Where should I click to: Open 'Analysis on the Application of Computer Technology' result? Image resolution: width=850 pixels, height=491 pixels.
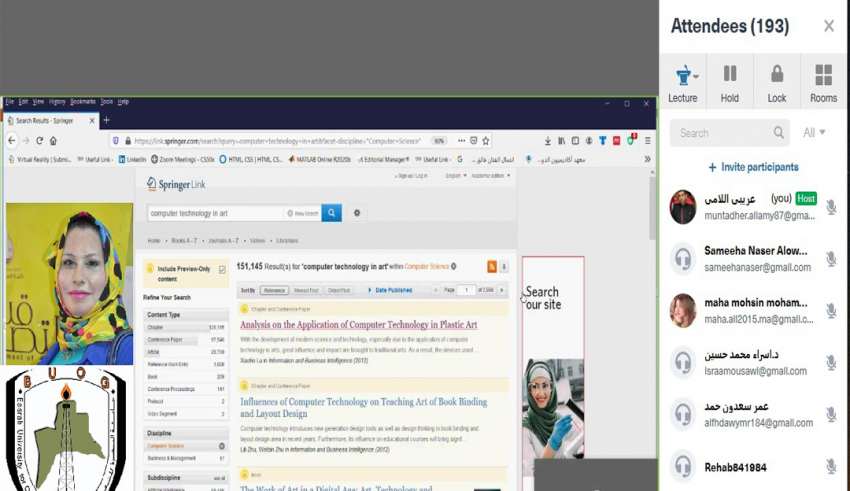click(x=358, y=325)
